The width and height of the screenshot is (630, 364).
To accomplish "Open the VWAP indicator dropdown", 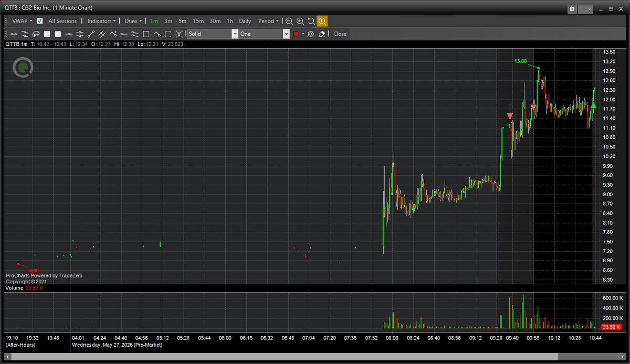I will coord(22,21).
